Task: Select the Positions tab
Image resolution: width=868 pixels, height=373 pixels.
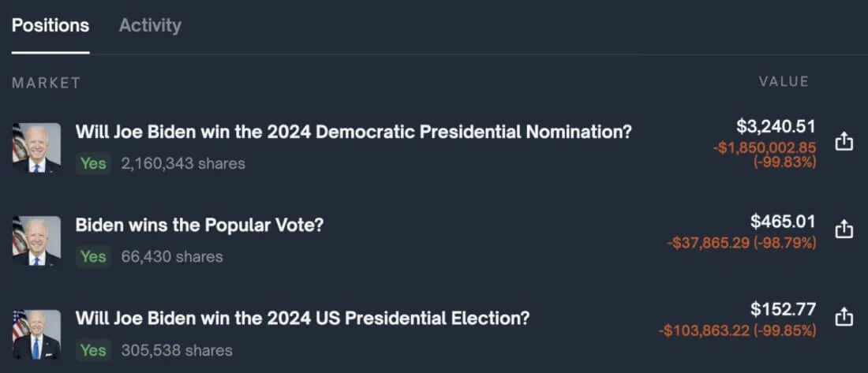Action: tap(51, 26)
